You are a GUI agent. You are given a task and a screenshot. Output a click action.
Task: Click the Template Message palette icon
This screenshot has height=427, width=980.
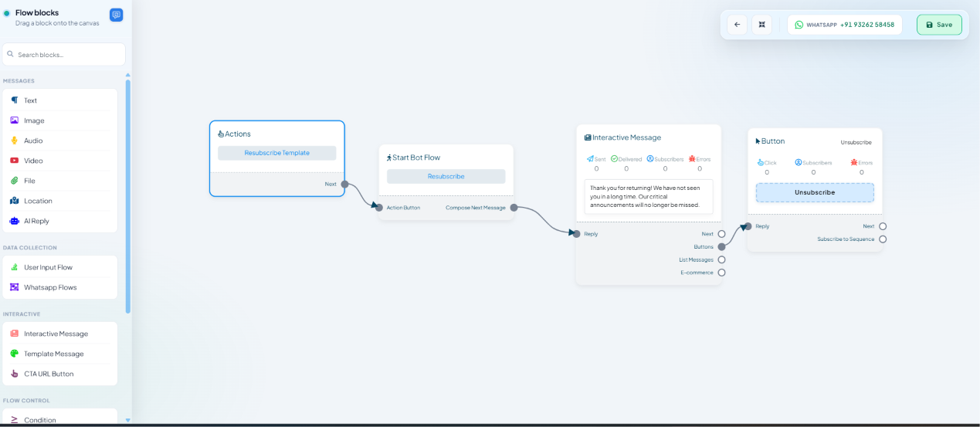(14, 354)
